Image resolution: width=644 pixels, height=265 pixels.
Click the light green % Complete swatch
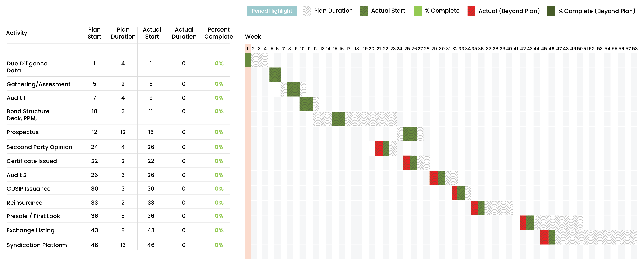[418, 11]
